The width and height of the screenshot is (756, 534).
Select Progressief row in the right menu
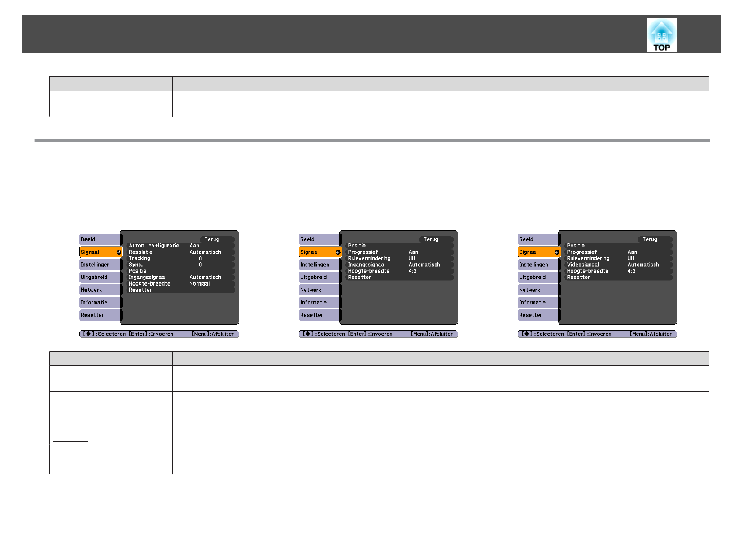click(618, 252)
